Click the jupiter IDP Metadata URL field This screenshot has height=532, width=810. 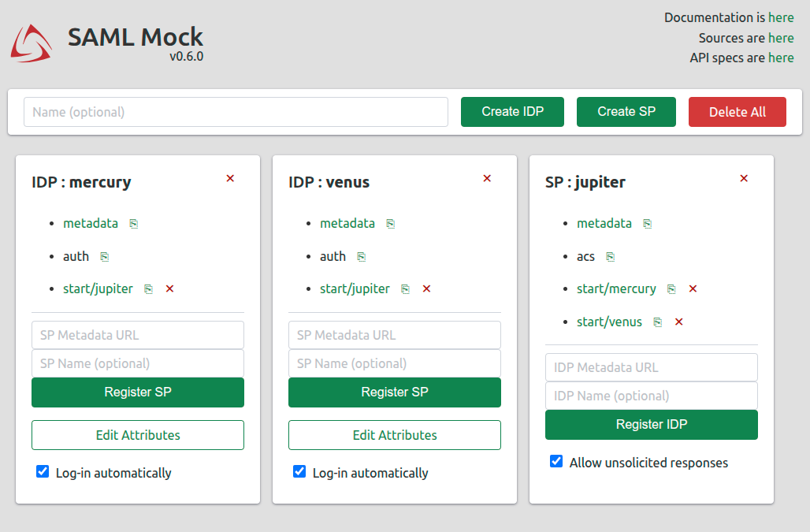coord(651,367)
